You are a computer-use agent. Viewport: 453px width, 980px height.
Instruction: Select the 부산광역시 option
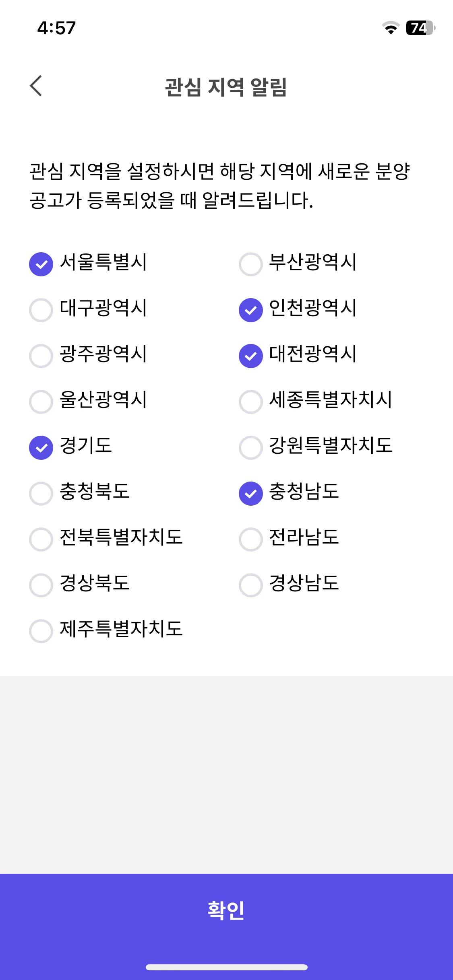[x=251, y=264]
